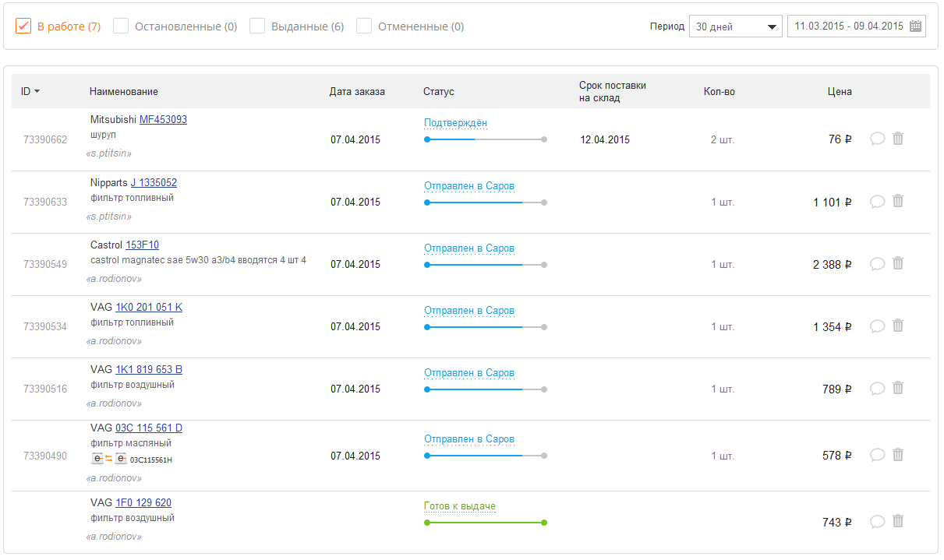Open comment bubble for Castrol 153F10 order
The width and height of the screenshot is (944, 560).
pyautogui.click(x=877, y=264)
